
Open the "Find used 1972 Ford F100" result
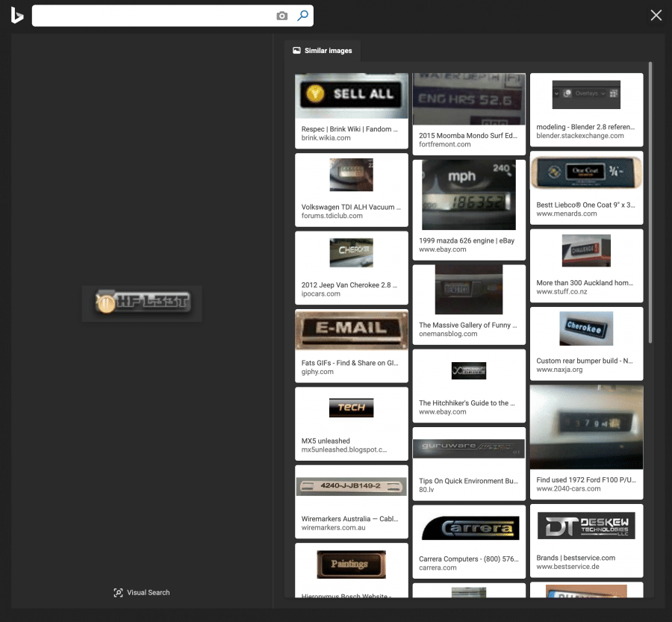click(x=585, y=479)
